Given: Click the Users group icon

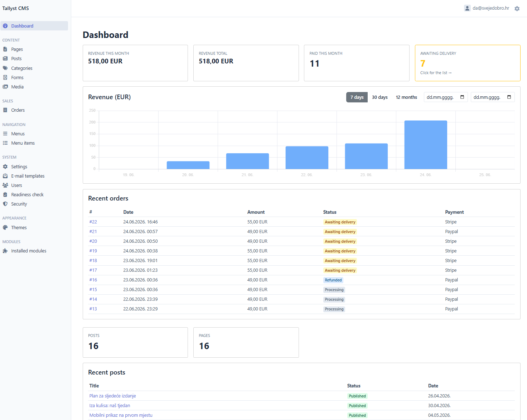Looking at the screenshot, I should (5, 185).
